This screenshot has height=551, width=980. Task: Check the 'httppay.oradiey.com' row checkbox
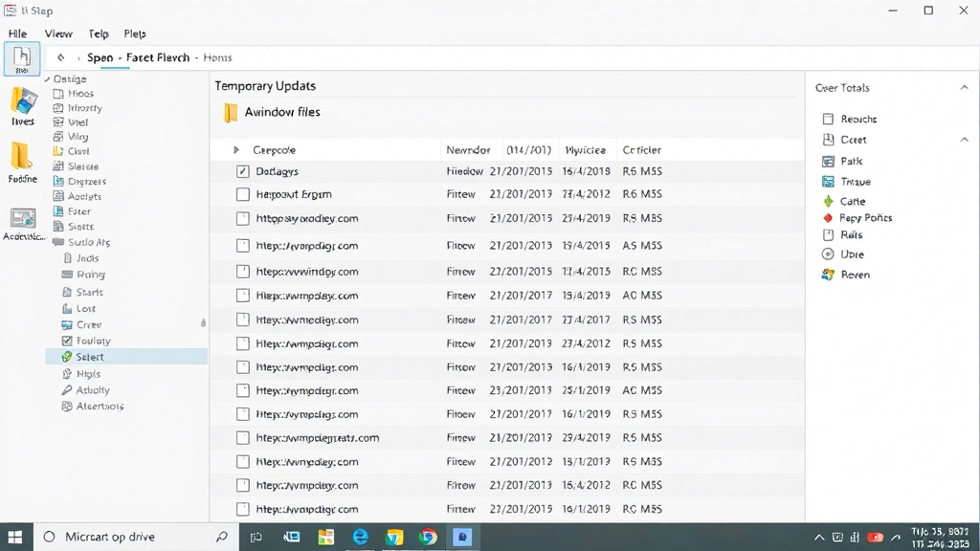[242, 219]
